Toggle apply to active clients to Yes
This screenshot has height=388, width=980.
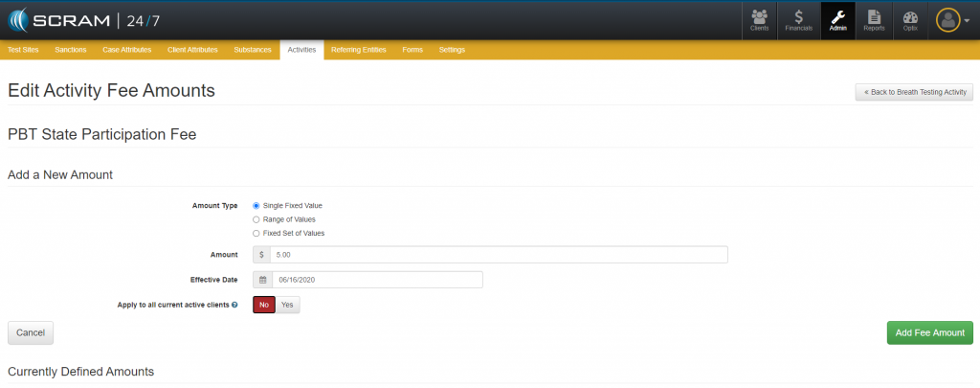(288, 305)
